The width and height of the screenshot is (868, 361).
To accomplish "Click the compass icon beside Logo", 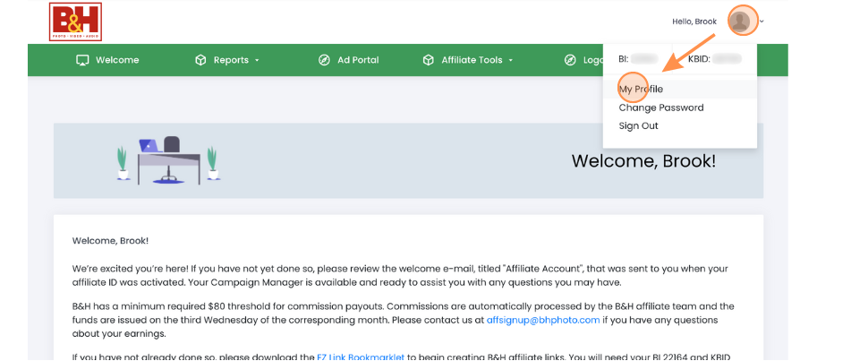I will coord(570,60).
